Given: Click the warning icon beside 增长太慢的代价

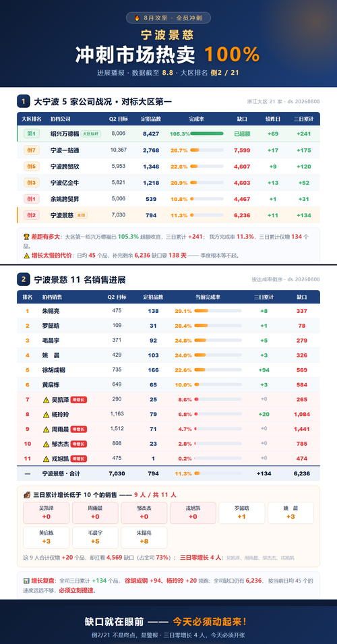Looking at the screenshot, I should 26,256.
